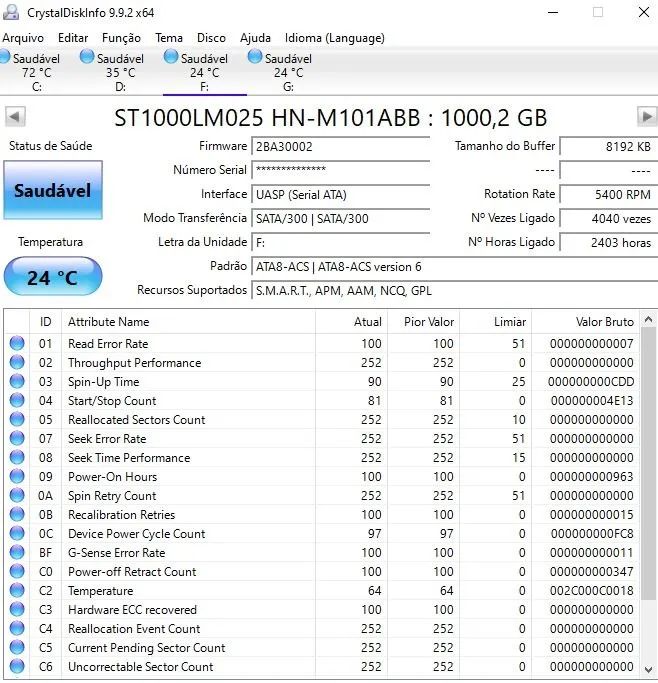658x683 pixels.
Task: Click the Recursos Suportados field
Action: [455, 291]
